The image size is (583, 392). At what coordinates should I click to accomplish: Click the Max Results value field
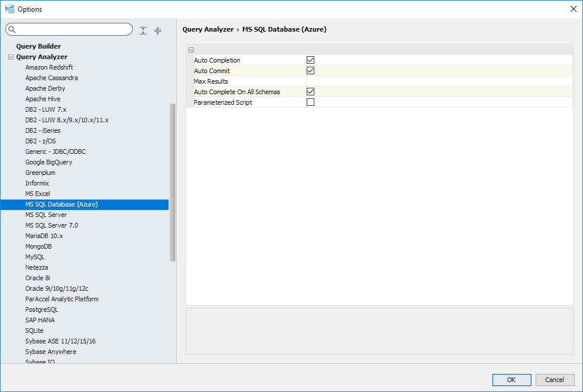coord(439,81)
